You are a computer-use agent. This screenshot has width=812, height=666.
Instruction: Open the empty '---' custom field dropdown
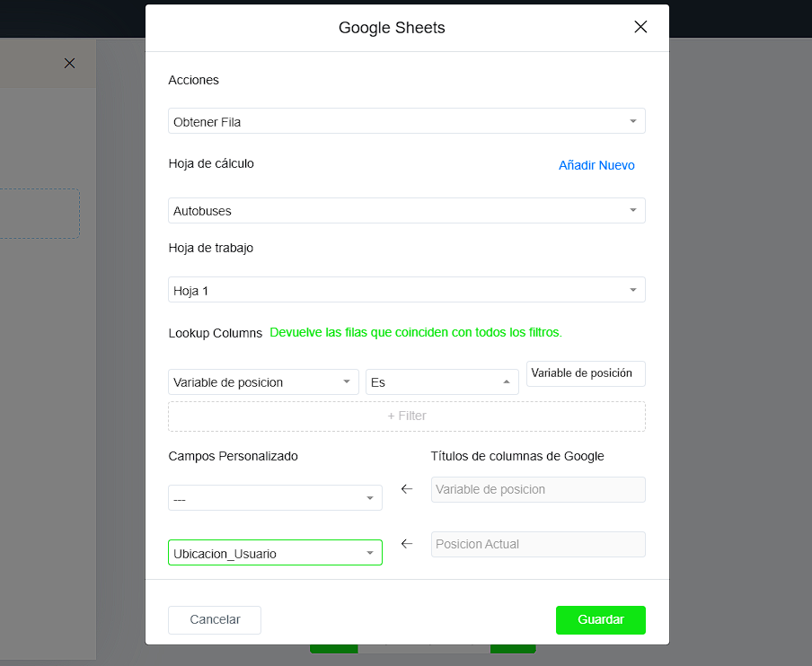[x=275, y=498]
